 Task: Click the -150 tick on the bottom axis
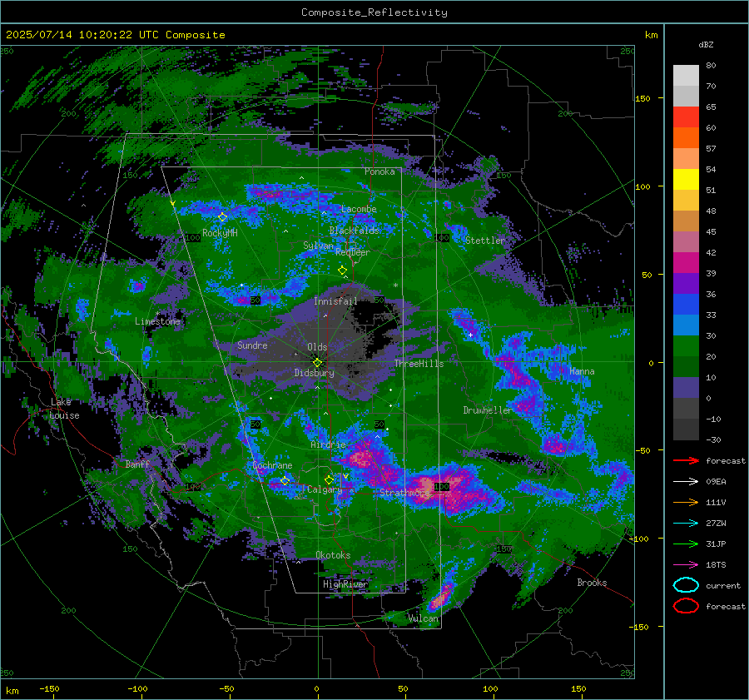coord(49,688)
